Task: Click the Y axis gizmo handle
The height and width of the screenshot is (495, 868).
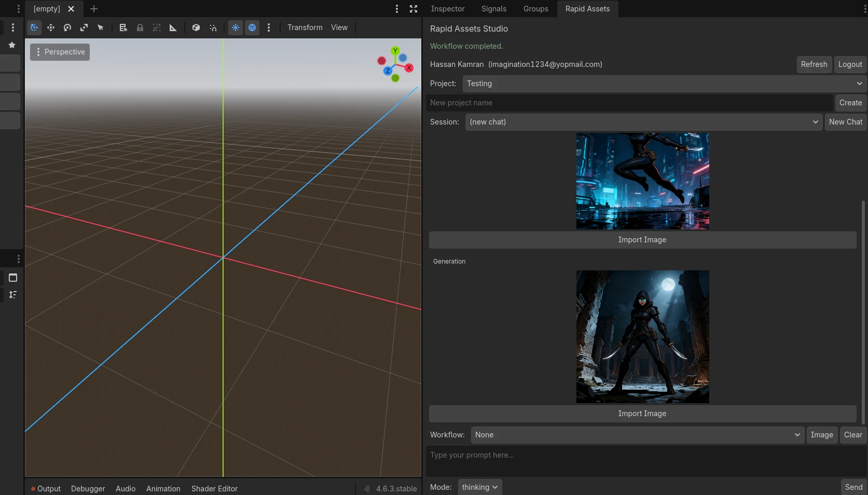Action: point(395,50)
